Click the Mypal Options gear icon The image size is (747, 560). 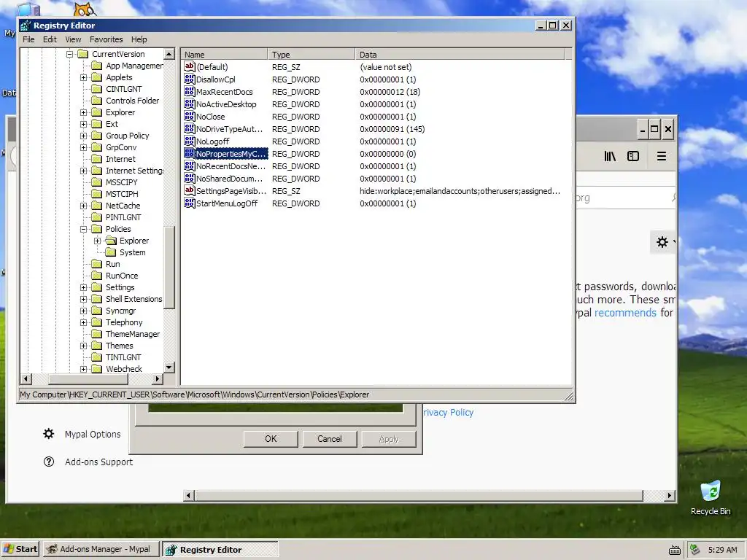(x=49, y=434)
